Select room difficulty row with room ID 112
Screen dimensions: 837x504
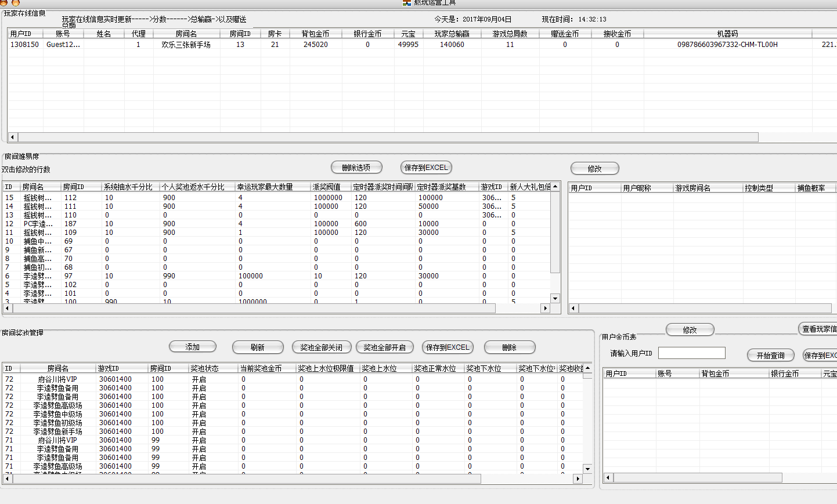pyautogui.click(x=70, y=198)
